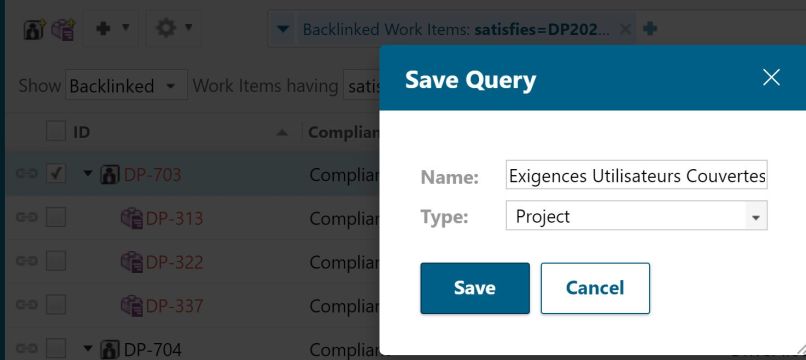The width and height of the screenshot is (806, 360).
Task: Click the query Name input field
Action: coord(636,175)
